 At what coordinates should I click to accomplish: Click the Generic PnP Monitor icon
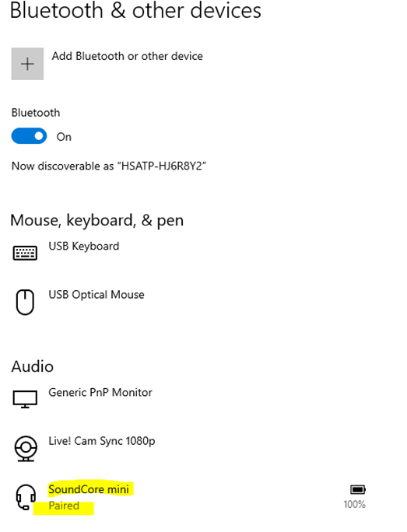25,399
